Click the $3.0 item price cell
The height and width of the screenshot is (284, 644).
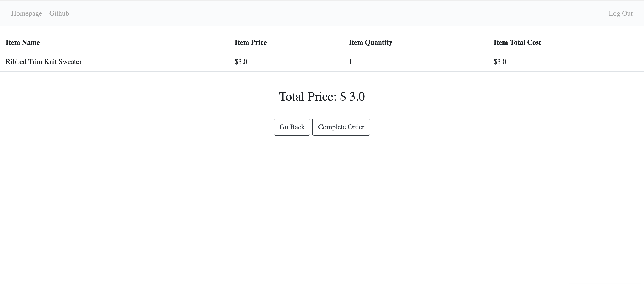click(x=241, y=62)
